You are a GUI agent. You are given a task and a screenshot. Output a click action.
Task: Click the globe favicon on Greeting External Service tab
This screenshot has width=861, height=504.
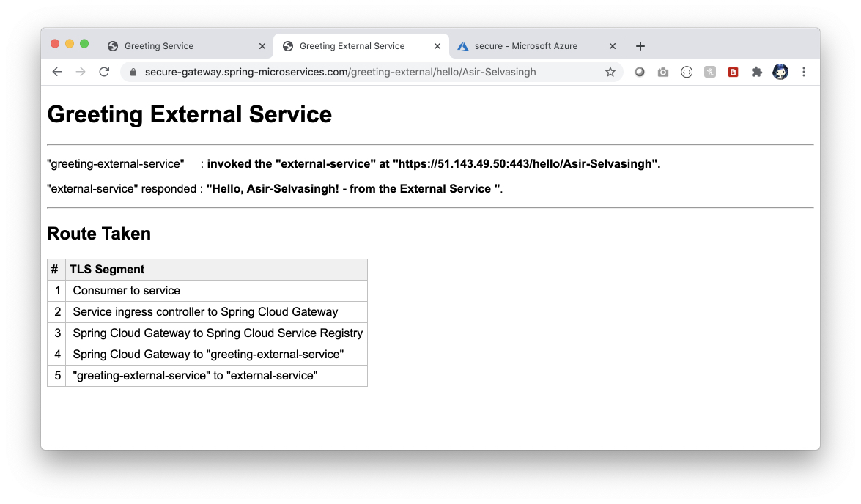click(x=288, y=46)
